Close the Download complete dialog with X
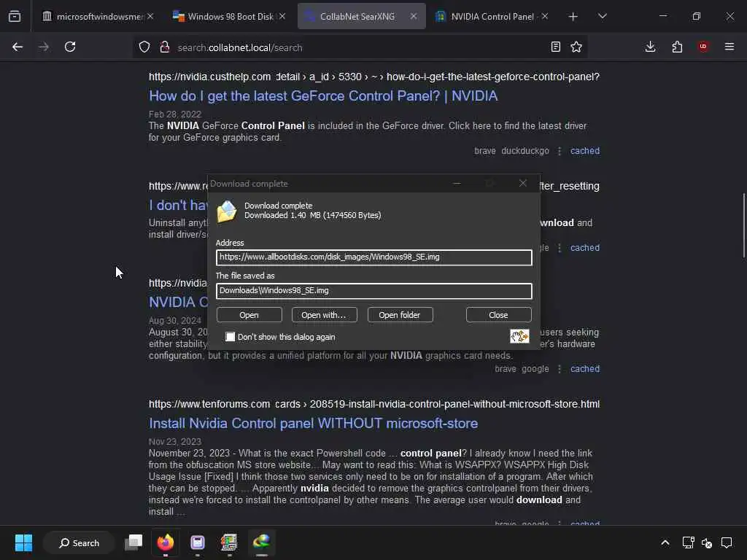The width and height of the screenshot is (747, 560). tap(522, 183)
